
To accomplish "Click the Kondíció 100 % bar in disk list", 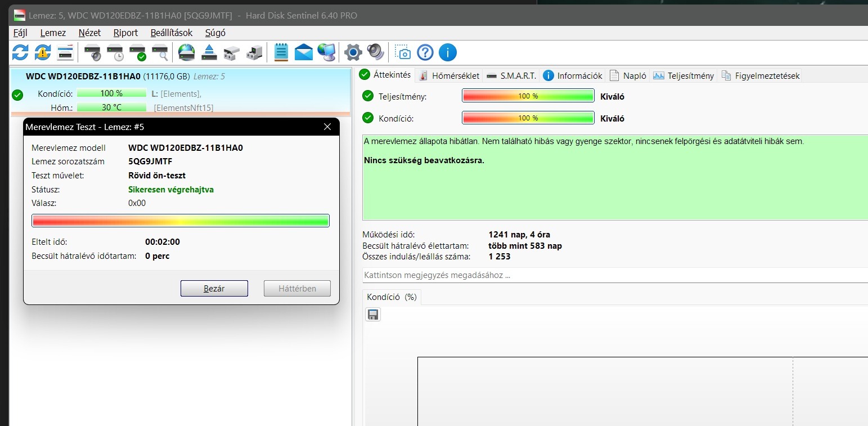I will [x=111, y=93].
